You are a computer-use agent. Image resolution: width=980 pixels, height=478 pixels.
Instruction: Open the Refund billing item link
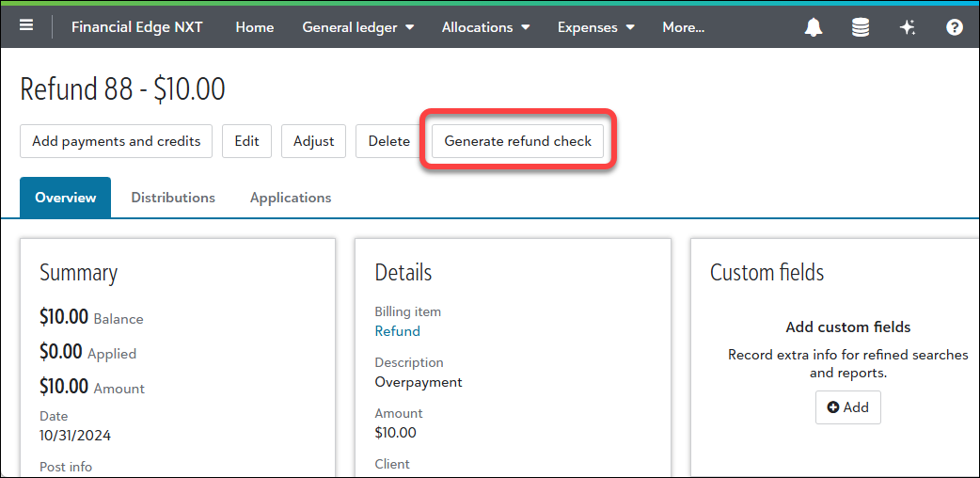398,331
